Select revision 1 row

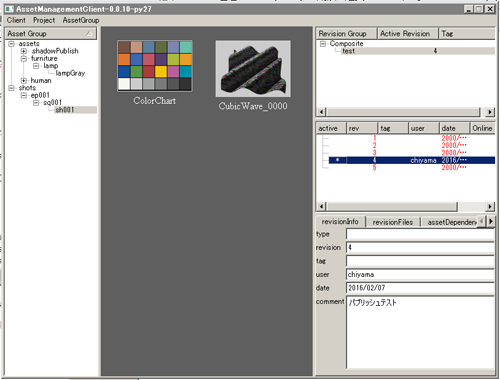pos(412,138)
